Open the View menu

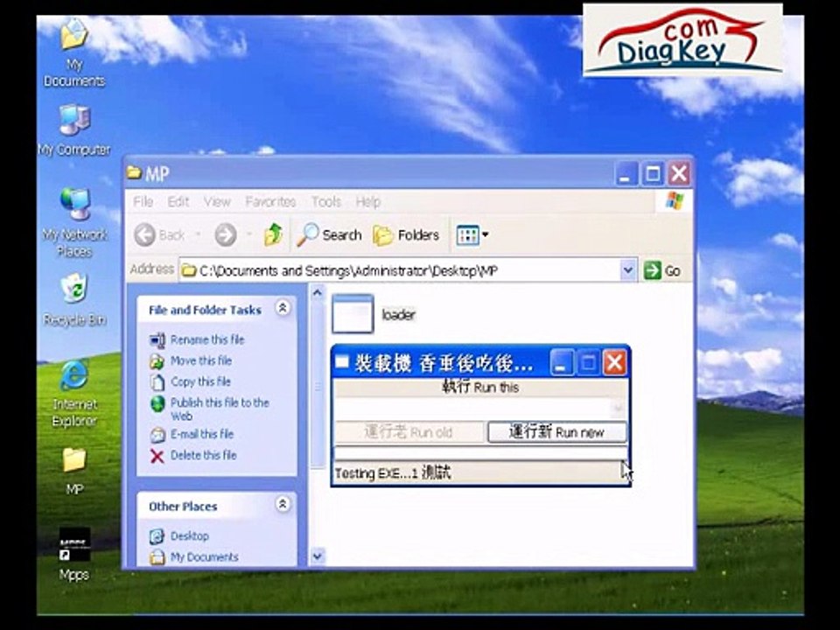coord(217,202)
